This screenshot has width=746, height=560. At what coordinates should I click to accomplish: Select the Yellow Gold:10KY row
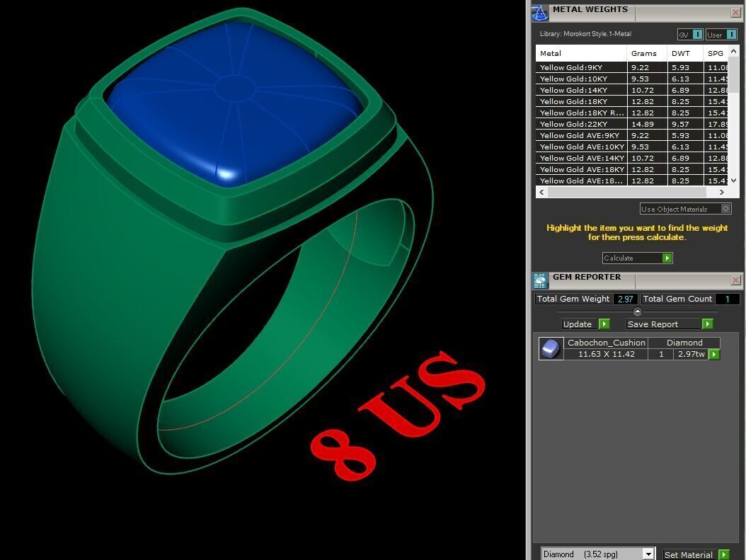coord(632,79)
